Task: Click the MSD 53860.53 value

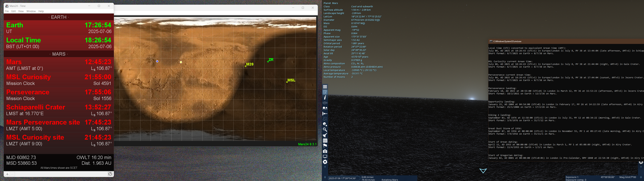Action: (x=21, y=163)
